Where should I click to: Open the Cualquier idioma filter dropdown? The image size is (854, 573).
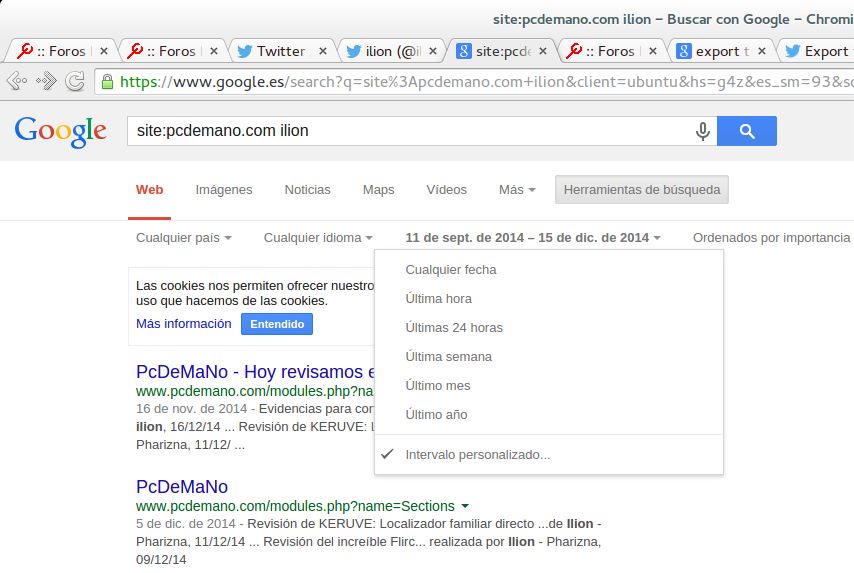[318, 237]
